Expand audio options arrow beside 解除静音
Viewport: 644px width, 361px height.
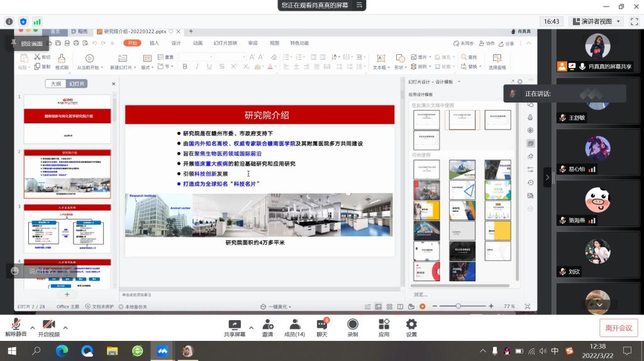tap(32, 328)
